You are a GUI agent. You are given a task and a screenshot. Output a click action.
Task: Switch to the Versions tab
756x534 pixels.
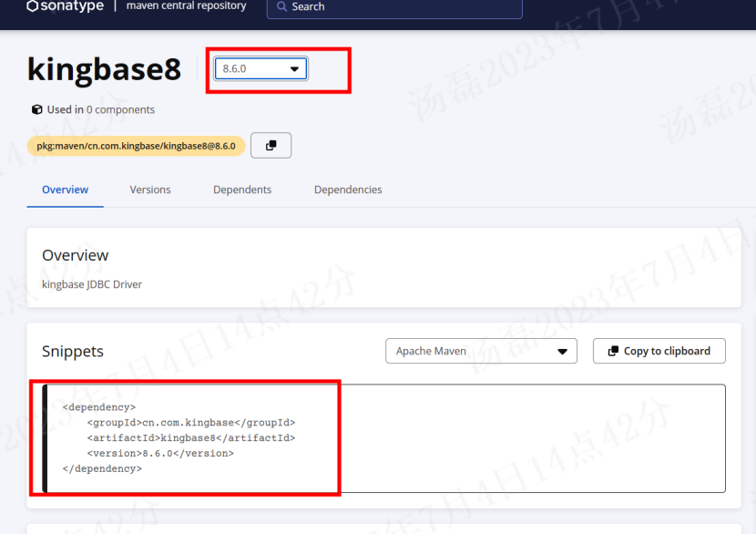click(150, 190)
